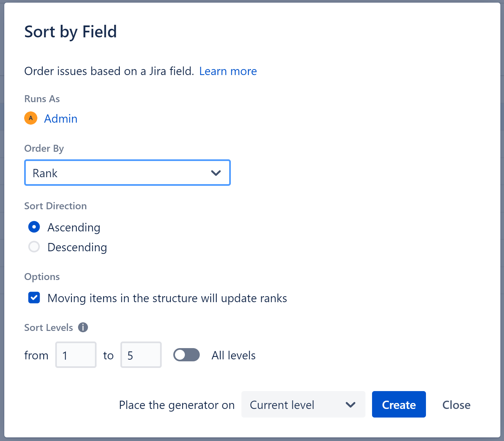504x441 pixels.
Task: Open the Sort Levels info tooltip
Action: [83, 327]
